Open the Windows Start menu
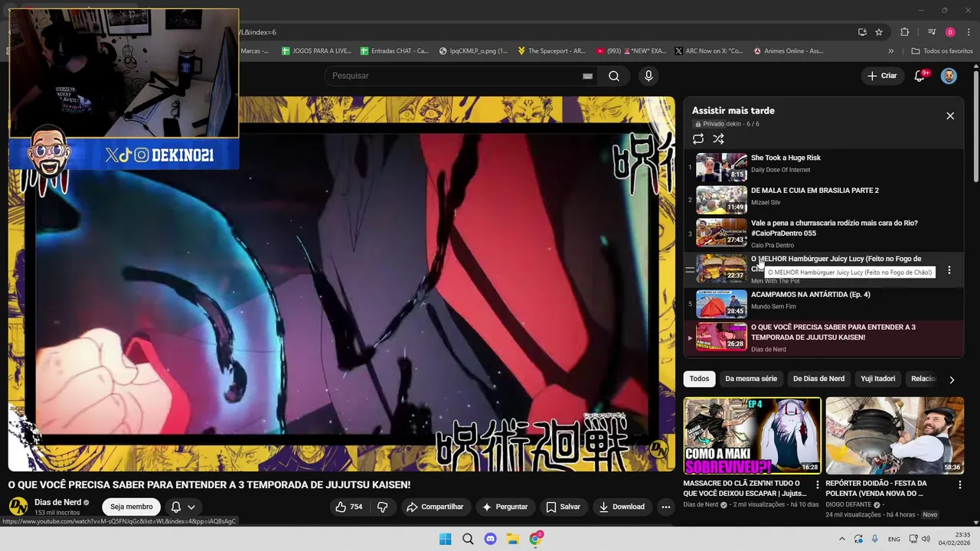The height and width of the screenshot is (551, 980). point(445,540)
